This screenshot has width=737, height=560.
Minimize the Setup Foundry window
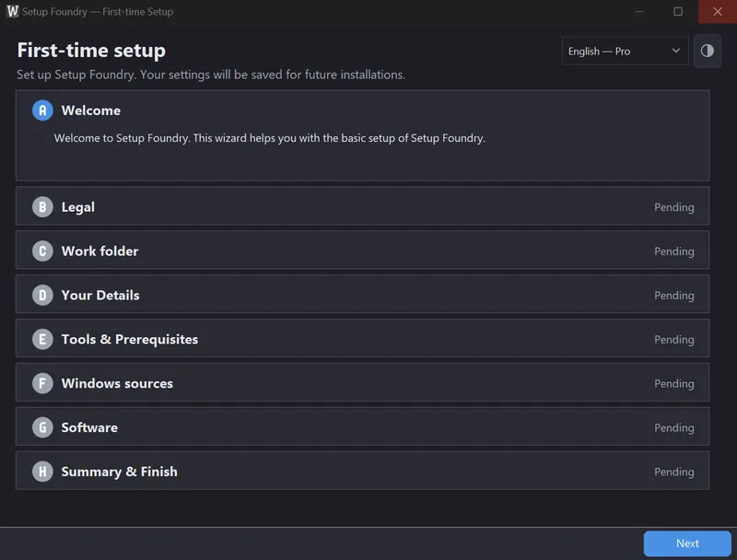(639, 11)
